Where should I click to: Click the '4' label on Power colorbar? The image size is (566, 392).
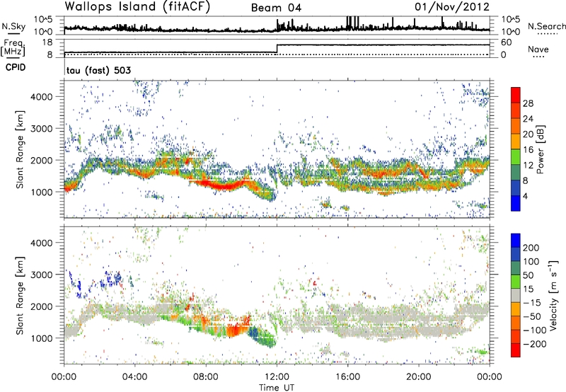(x=525, y=196)
